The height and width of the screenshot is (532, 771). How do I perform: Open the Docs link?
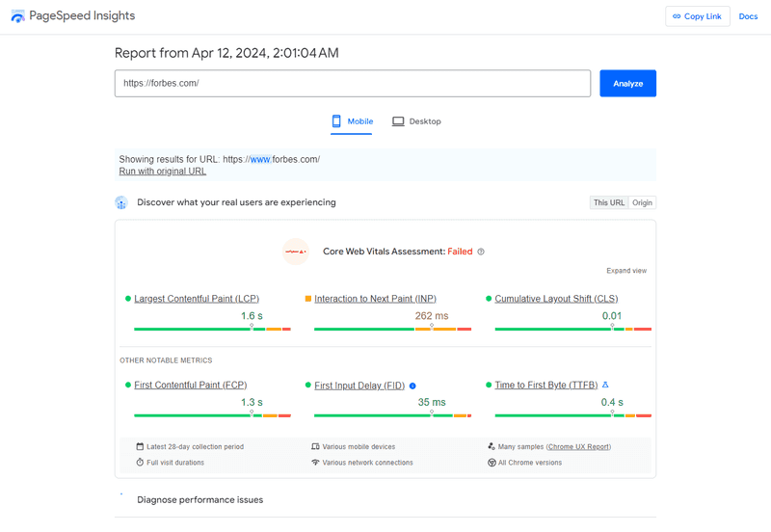tap(748, 16)
